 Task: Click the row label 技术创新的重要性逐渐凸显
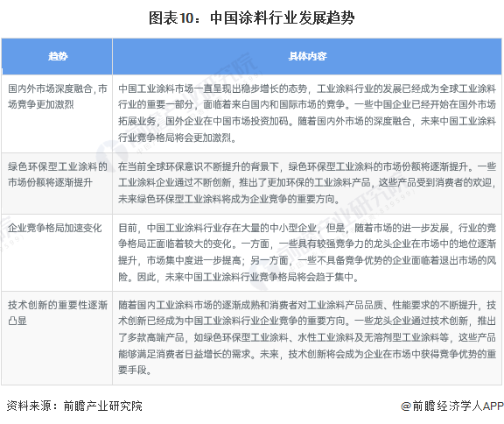(x=58, y=313)
